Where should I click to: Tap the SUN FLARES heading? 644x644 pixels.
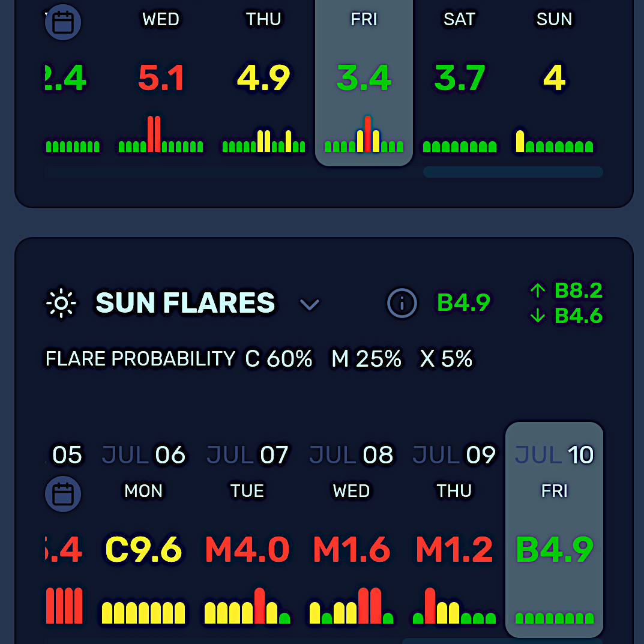185,302
